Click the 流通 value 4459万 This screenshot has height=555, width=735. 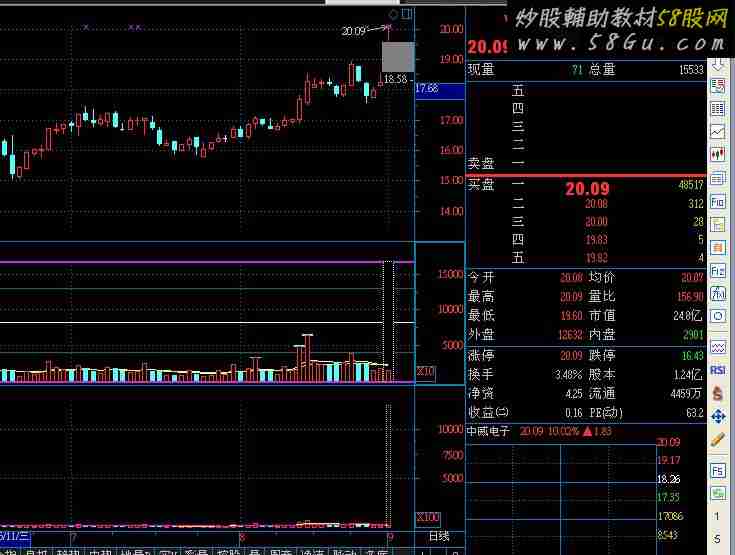pyautogui.click(x=687, y=394)
